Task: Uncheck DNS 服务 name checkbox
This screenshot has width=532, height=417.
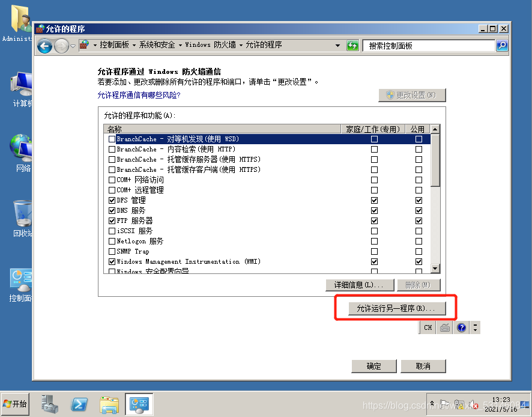Action: click(x=112, y=210)
